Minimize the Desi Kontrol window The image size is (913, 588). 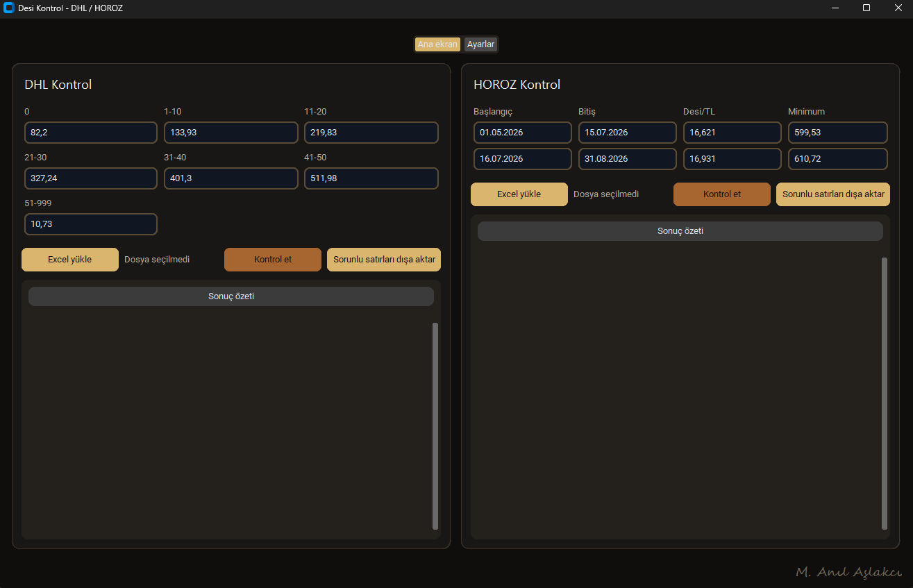[x=835, y=8]
